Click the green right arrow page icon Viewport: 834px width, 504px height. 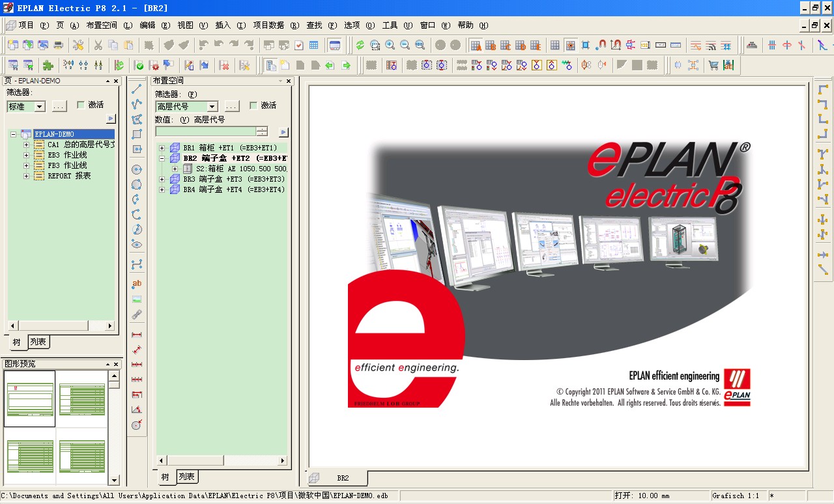(x=346, y=65)
